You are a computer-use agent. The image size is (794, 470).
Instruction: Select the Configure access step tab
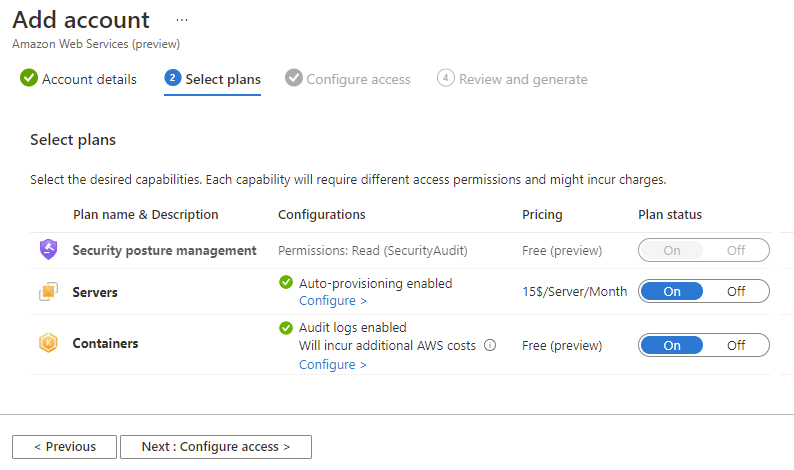click(348, 79)
